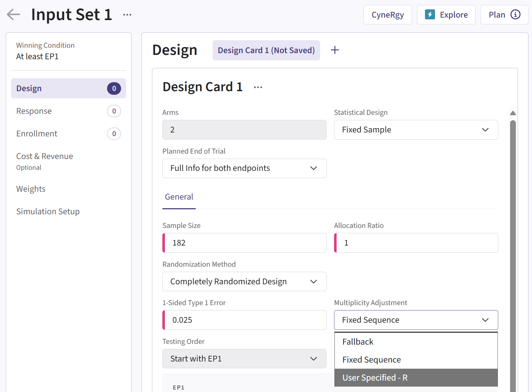Image resolution: width=532 pixels, height=392 pixels.
Task: Click the CyneRgy button
Action: point(388,15)
